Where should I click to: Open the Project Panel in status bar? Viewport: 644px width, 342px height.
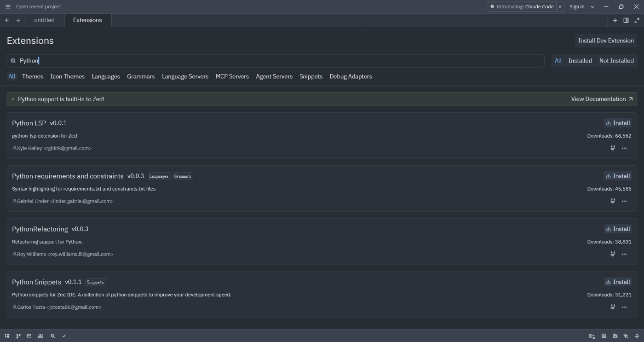click(7, 336)
